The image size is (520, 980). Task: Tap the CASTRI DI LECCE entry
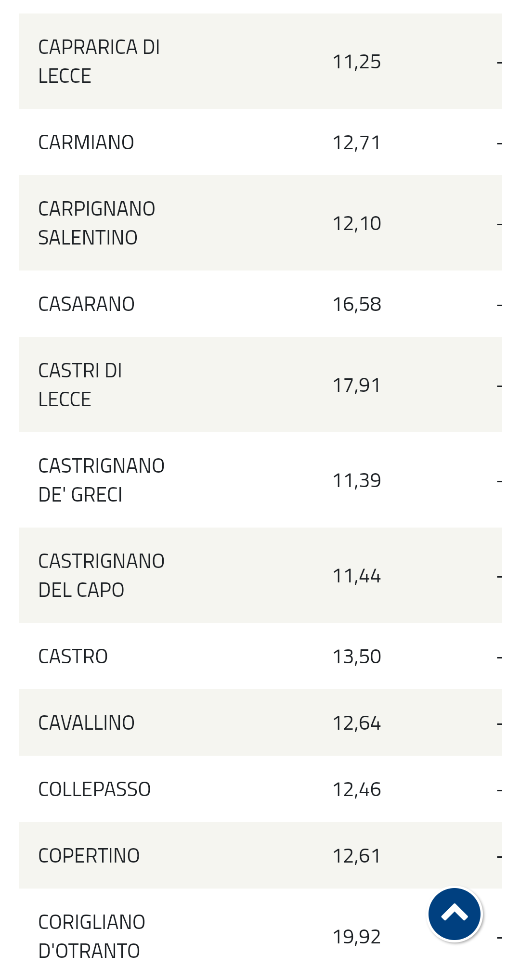(80, 385)
